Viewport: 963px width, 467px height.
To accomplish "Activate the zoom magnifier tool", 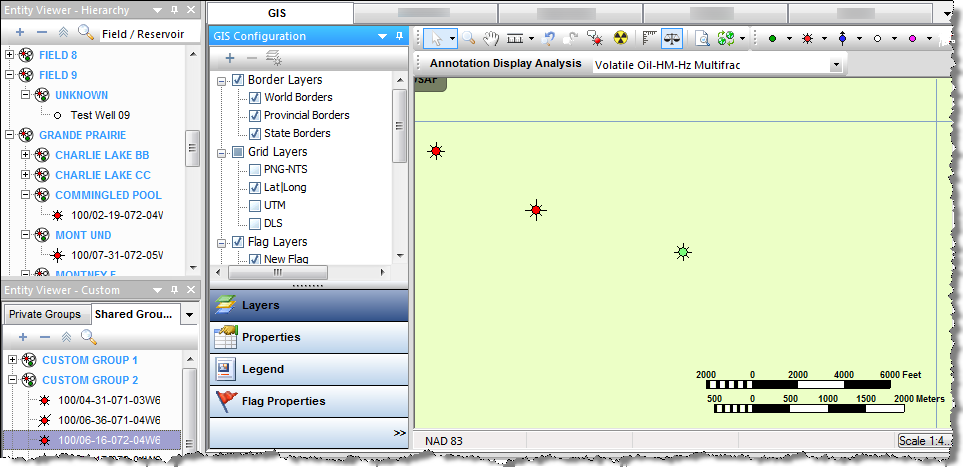I will pyautogui.click(x=467, y=37).
